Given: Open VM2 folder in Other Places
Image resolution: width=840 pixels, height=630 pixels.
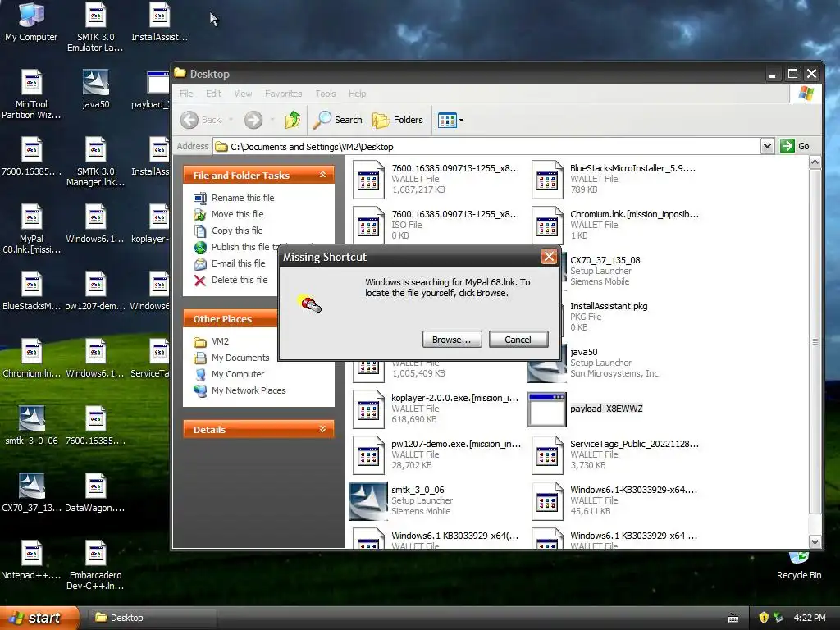Looking at the screenshot, I should pos(211,341).
